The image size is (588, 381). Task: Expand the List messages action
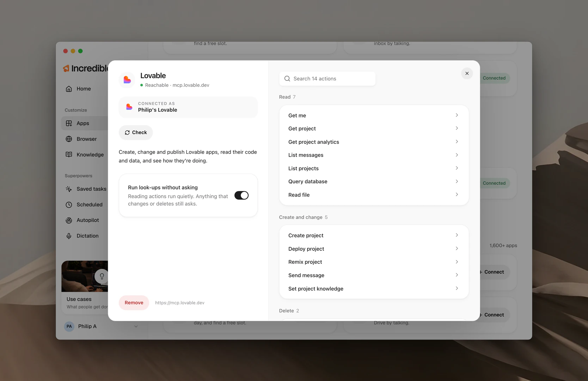(374, 155)
